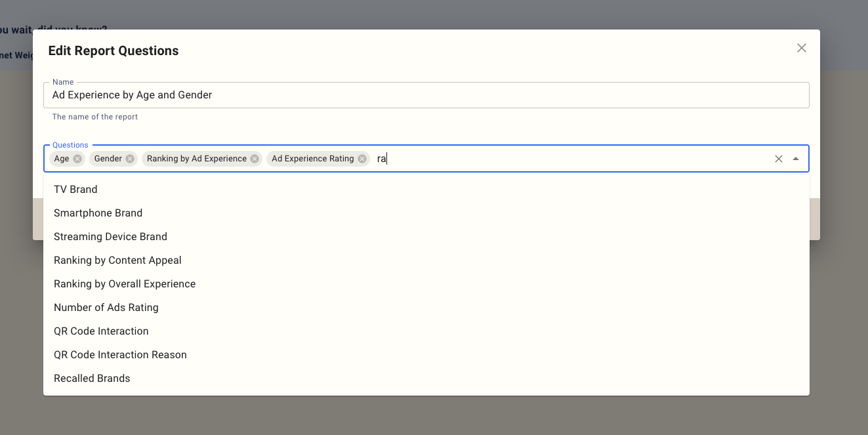
Task: Click the Age chip label
Action: [x=62, y=159]
